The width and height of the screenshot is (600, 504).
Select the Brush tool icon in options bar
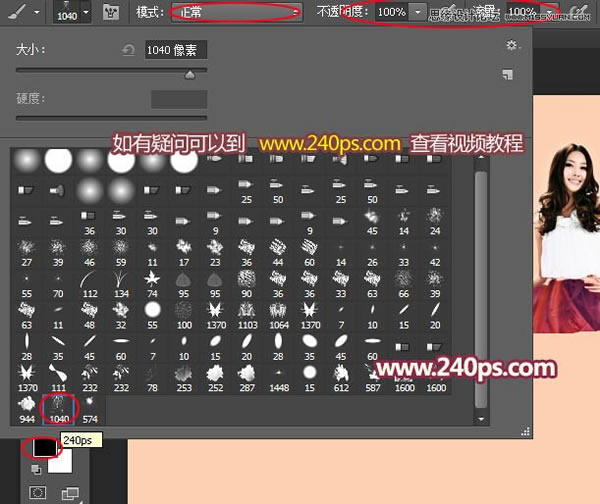[x=17, y=11]
